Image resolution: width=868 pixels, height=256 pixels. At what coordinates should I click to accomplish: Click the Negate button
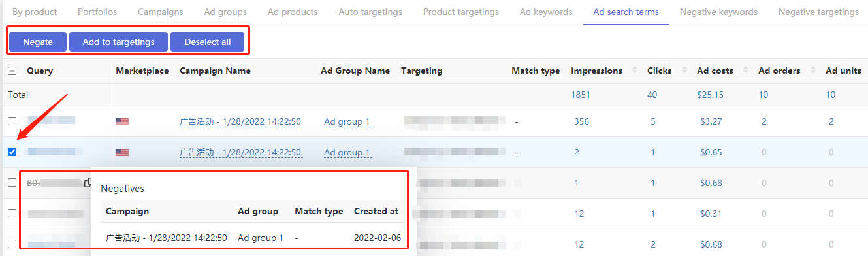38,42
